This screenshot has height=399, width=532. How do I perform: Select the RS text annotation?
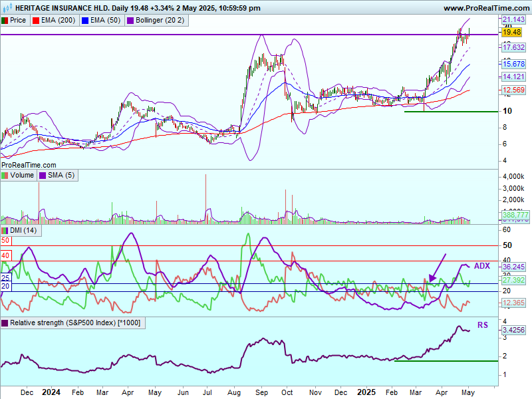[x=482, y=325]
